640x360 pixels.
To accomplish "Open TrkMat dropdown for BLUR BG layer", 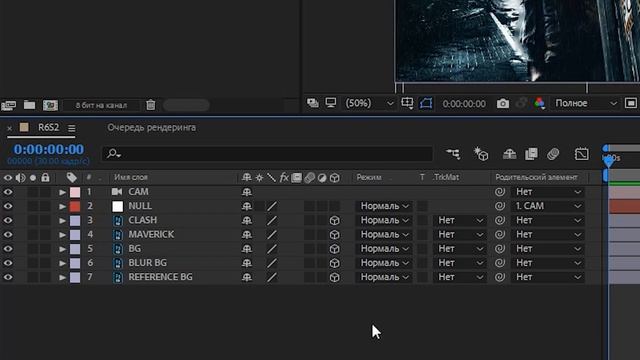I will tap(460, 263).
